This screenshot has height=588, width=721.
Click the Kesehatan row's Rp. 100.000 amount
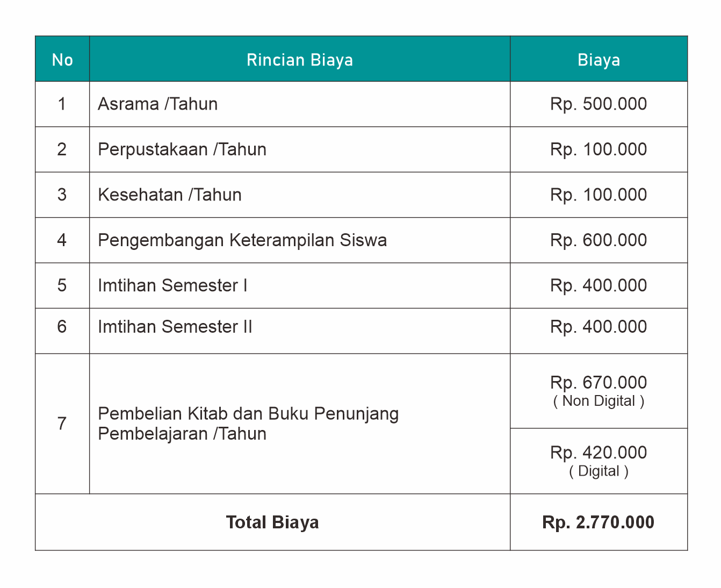click(599, 195)
